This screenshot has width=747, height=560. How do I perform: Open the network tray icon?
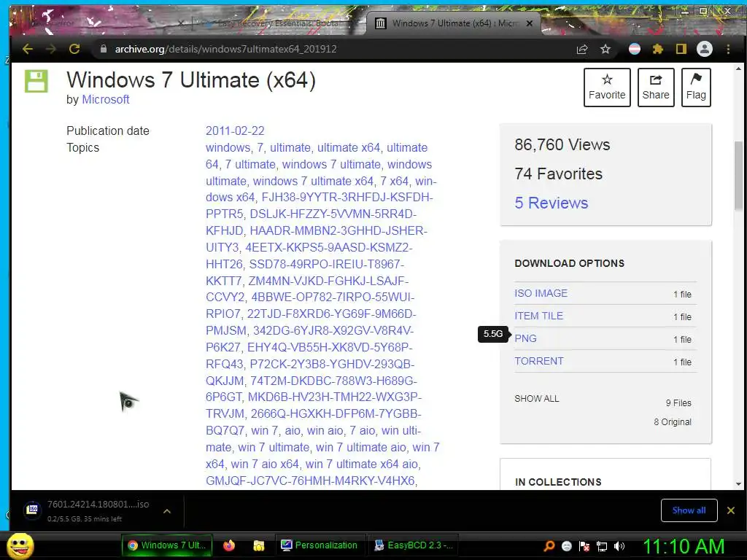[602, 546]
